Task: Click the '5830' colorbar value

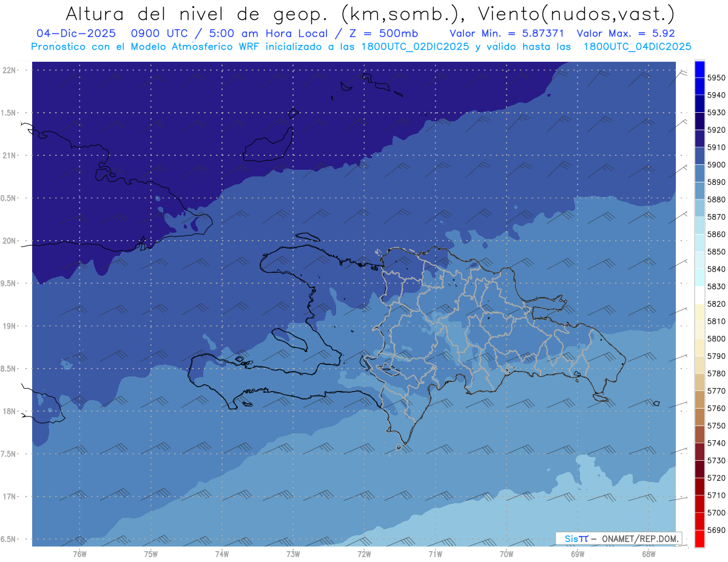Action: click(x=716, y=286)
